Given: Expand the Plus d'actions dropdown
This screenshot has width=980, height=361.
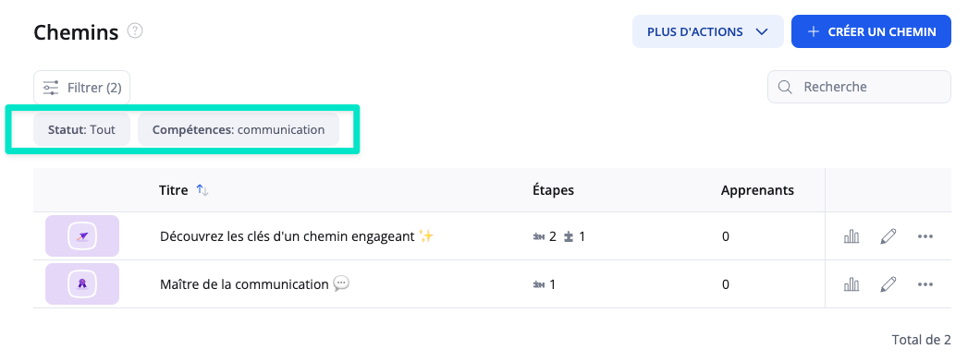Looking at the screenshot, I should point(707,31).
